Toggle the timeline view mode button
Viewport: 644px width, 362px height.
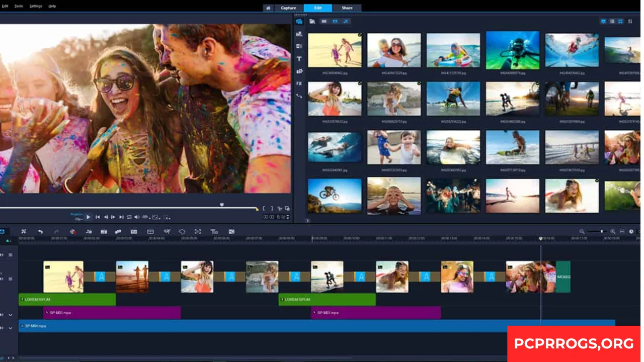(2, 231)
